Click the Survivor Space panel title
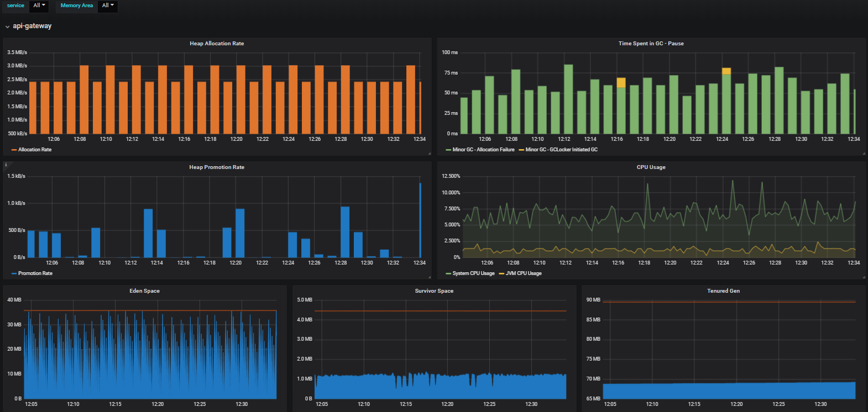This screenshot has height=412, width=868. [434, 291]
